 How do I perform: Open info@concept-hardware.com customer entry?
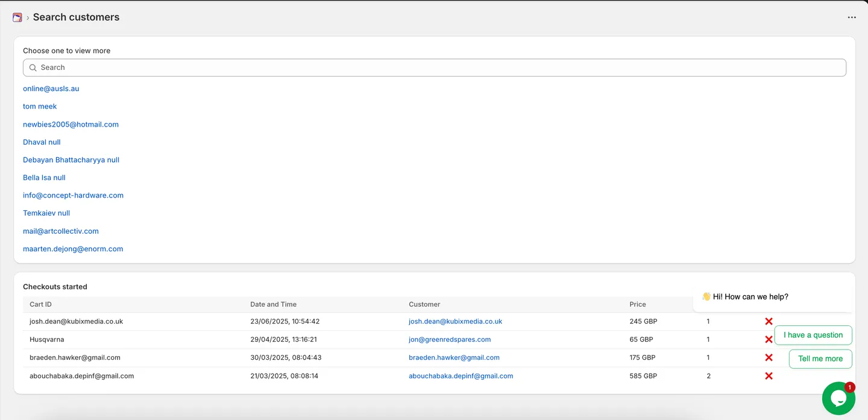pos(73,195)
